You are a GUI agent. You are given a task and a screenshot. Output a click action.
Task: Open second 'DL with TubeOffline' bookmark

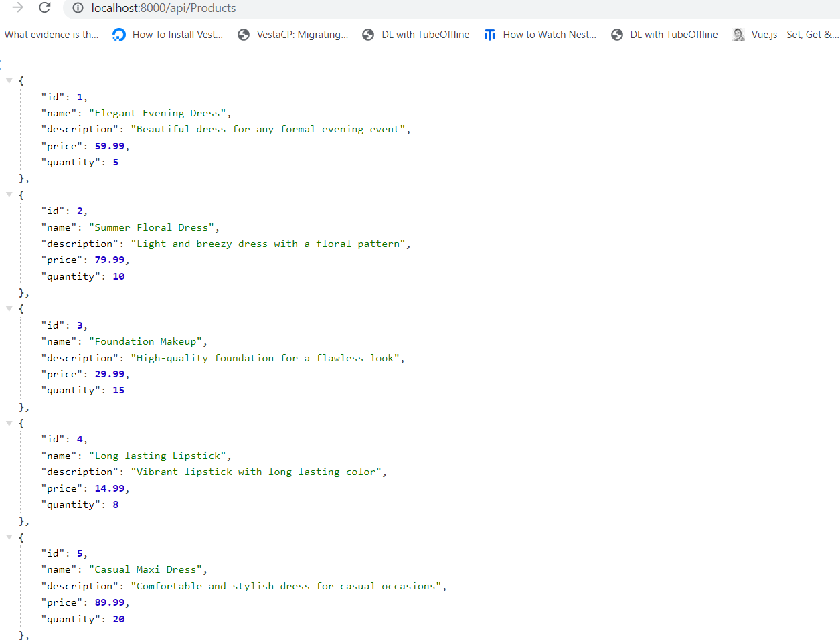[x=664, y=35]
